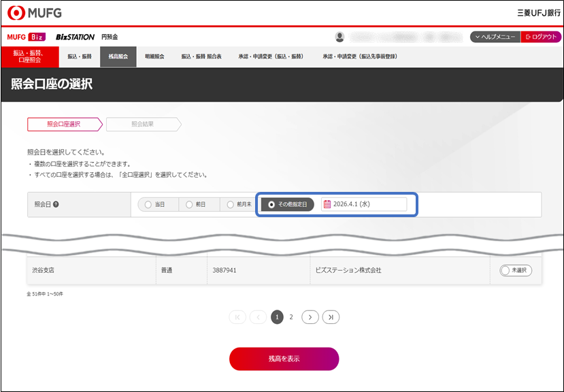Image resolution: width=564 pixels, height=392 pixels.
Task: Click the user profile avatar icon
Action: coord(339,37)
